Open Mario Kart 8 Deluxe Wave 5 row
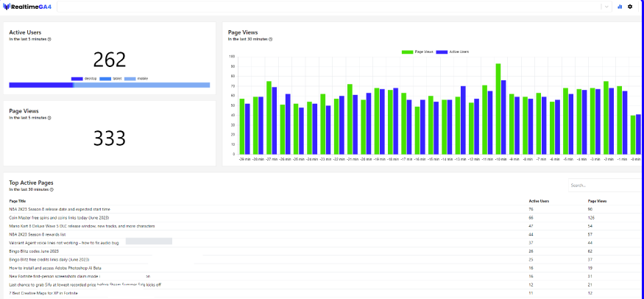This screenshot has height=299, width=644. click(x=322, y=226)
